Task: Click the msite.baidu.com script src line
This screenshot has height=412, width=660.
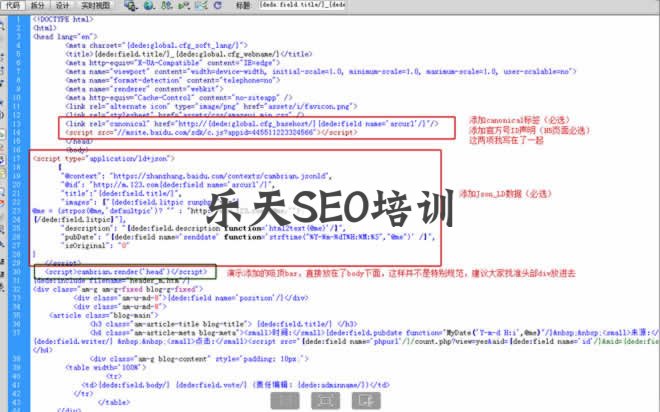Action: 211,133
